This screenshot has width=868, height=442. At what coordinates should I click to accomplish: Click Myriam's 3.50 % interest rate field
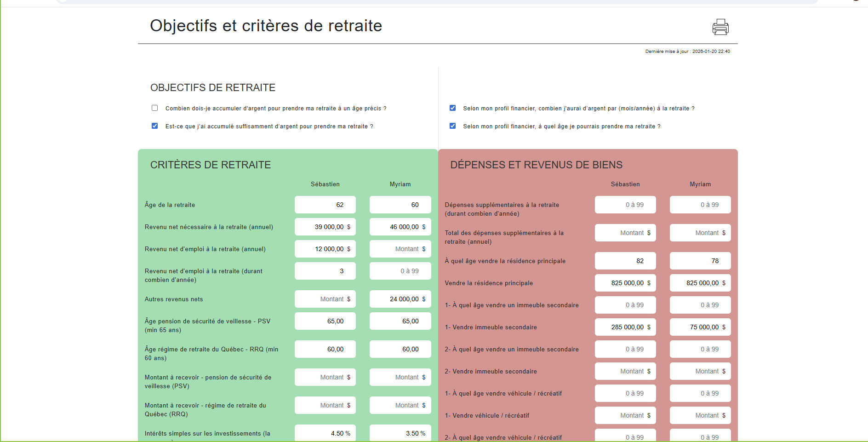click(x=400, y=433)
